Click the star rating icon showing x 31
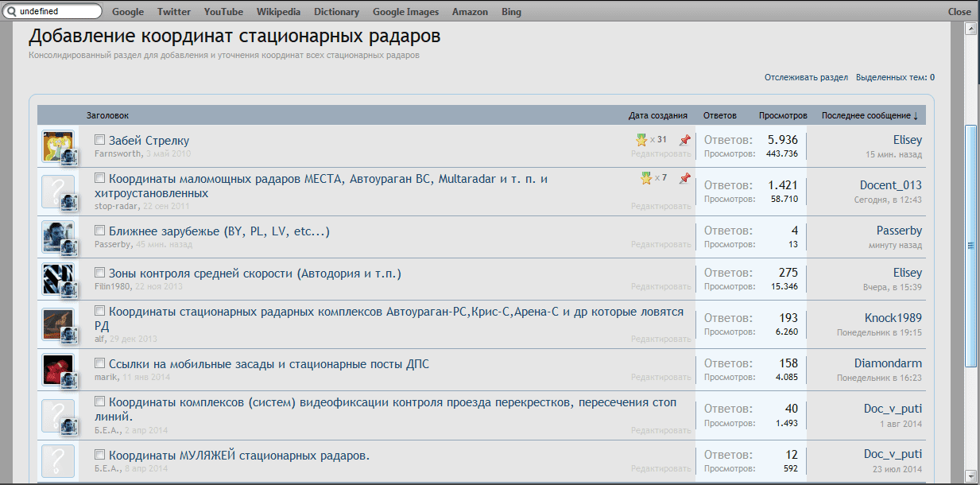This screenshot has height=485, width=980. click(x=641, y=140)
